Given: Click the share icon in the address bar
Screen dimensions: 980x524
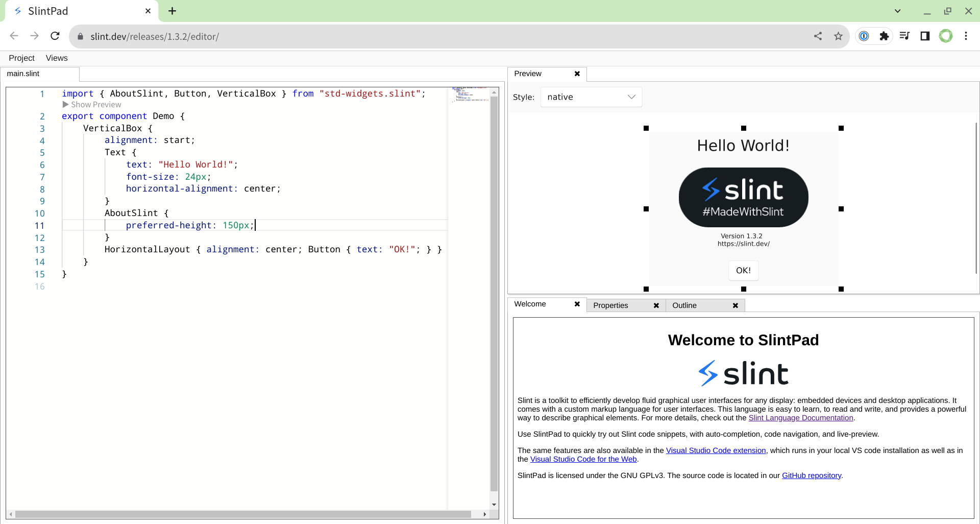Looking at the screenshot, I should [x=818, y=36].
